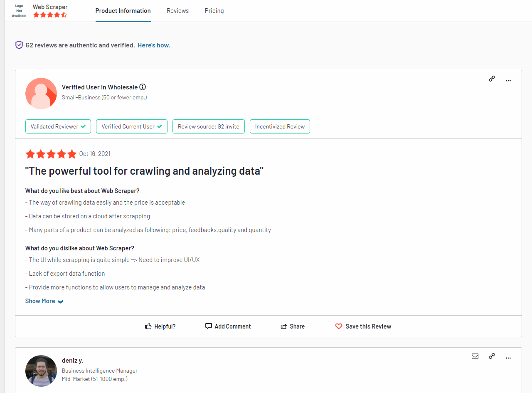Share this review
This screenshot has width=532, height=393.
click(x=293, y=326)
